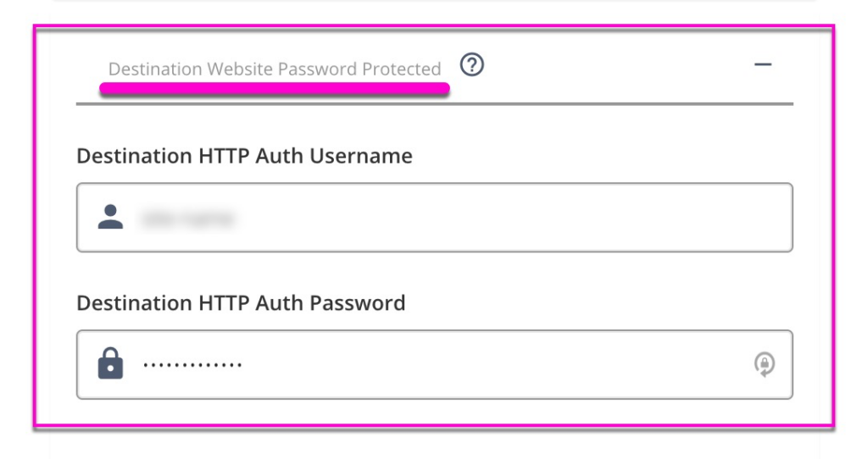
Task: Click the Destination HTTP Auth Password label
Action: point(241,303)
